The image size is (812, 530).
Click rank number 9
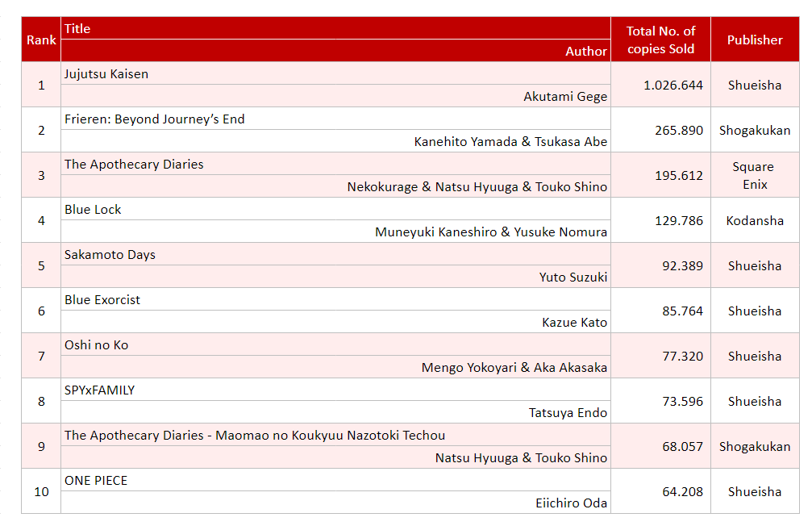(41, 446)
